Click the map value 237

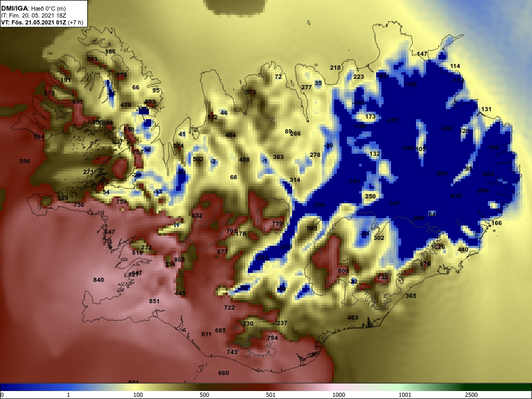point(282,323)
